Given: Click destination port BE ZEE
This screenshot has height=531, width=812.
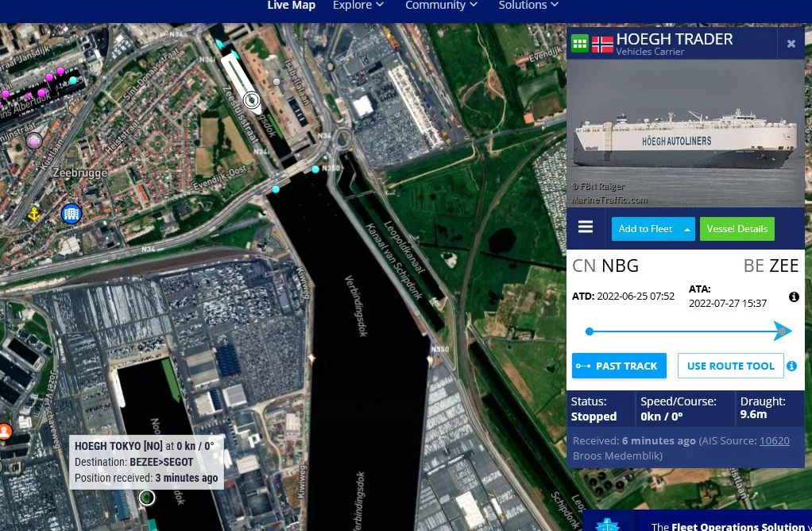Looking at the screenshot, I should [771, 265].
